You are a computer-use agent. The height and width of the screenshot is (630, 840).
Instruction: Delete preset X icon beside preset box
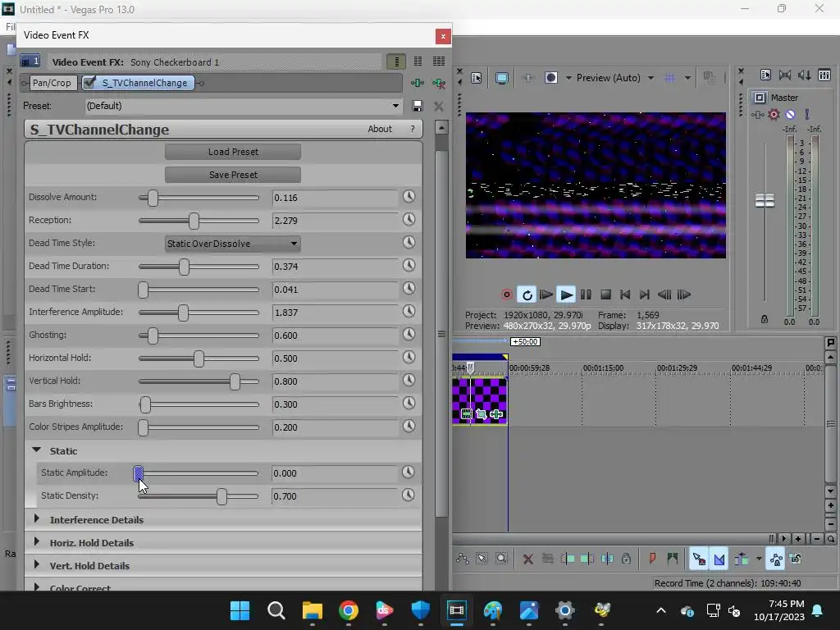[439, 106]
